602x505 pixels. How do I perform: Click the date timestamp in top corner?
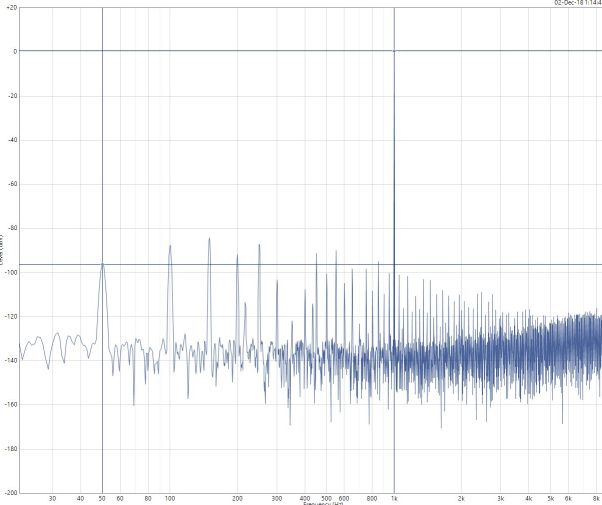coord(578,3)
